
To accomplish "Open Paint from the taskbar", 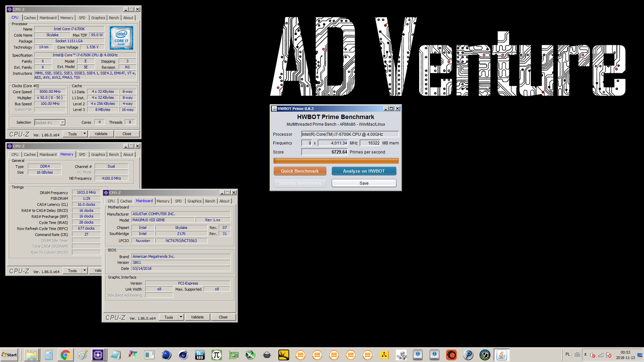I will (x=82, y=355).
